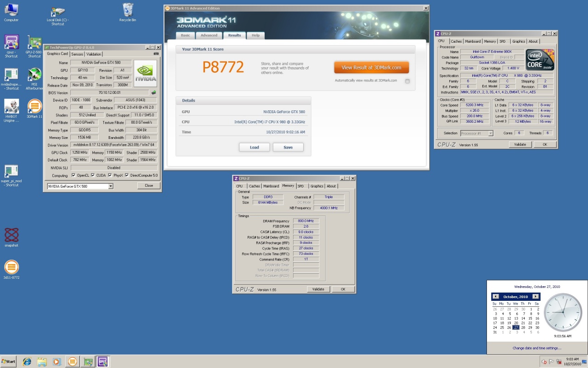Toggle the OpenCL checkbox in GPU-Z
The image size is (588, 368).
73,175
